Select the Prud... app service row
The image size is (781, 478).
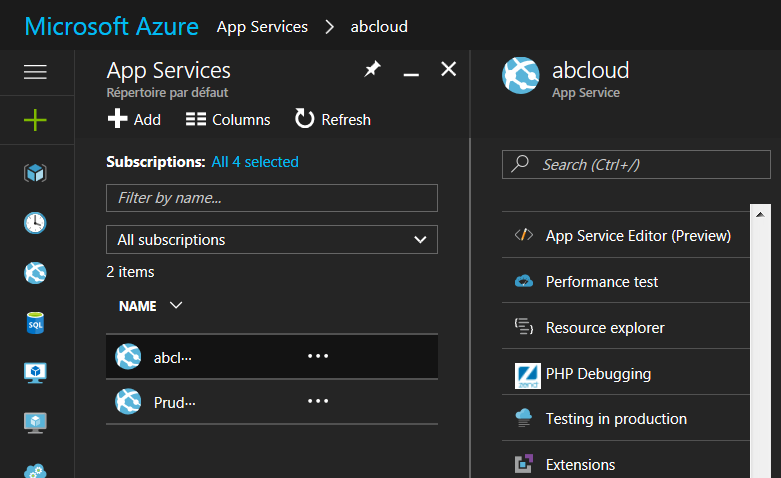click(272, 401)
